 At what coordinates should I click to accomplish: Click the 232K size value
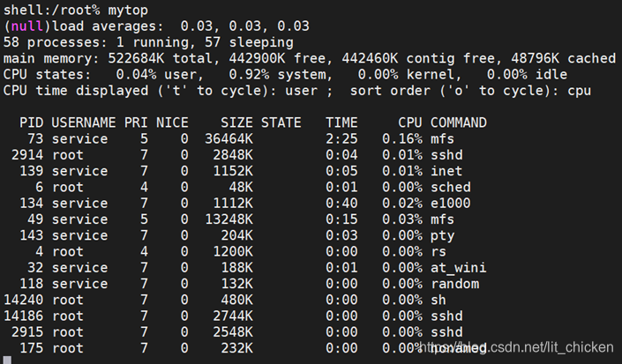click(x=236, y=348)
